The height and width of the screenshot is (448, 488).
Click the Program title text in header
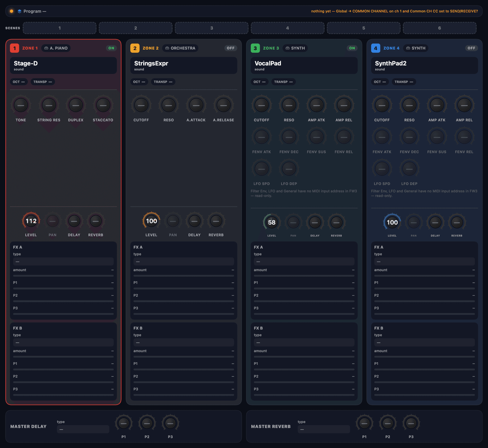coord(35,11)
